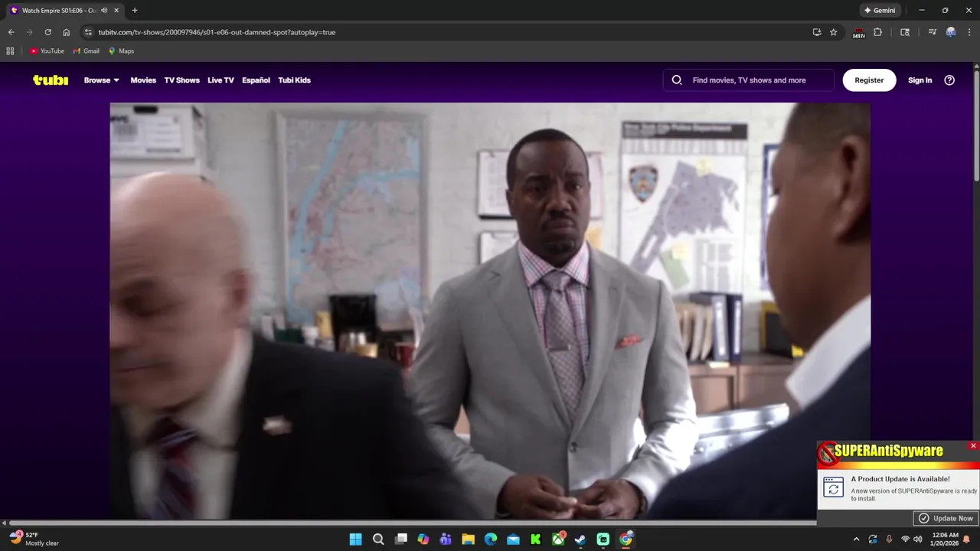Show hidden system tray icons
Screen dimensions: 980x551
[x=856, y=540]
